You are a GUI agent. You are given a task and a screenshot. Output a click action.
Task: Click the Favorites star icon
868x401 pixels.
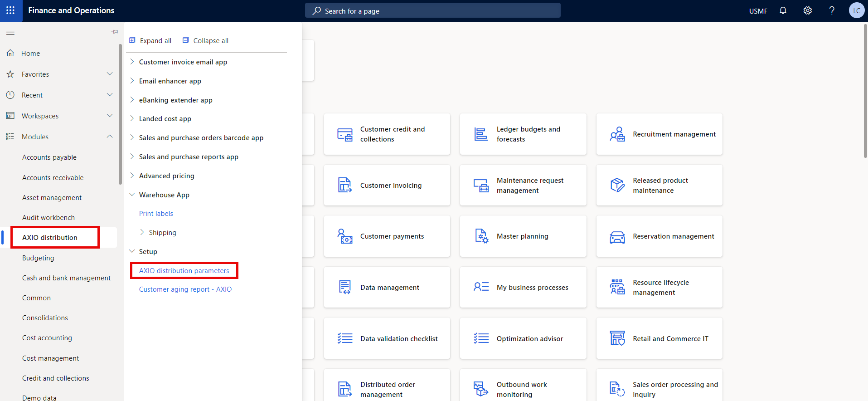pos(10,74)
